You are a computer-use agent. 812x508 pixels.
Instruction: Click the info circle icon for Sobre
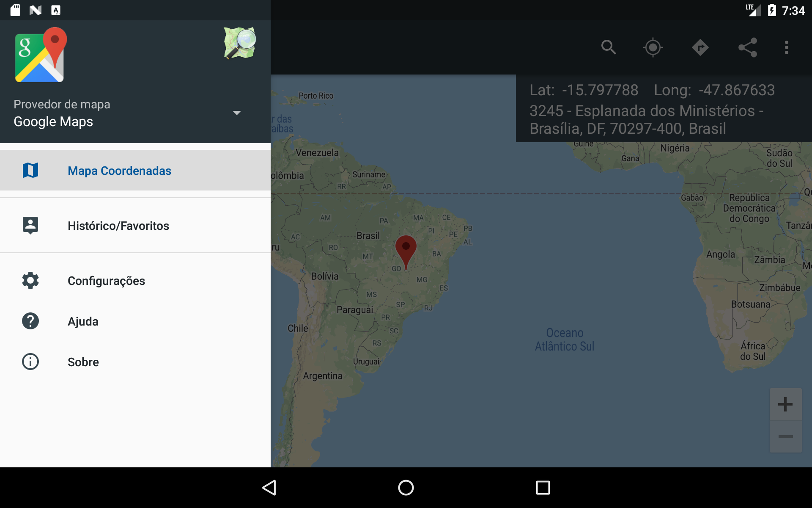(30, 362)
